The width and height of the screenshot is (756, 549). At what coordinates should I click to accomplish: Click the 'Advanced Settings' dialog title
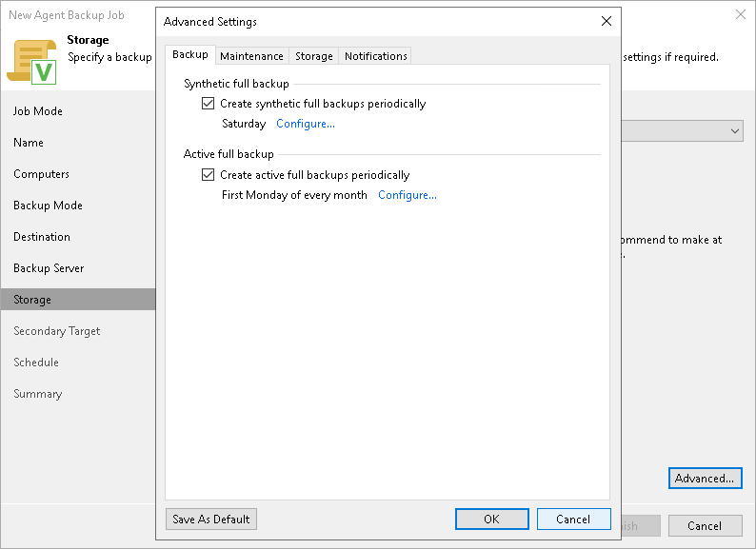tap(210, 22)
